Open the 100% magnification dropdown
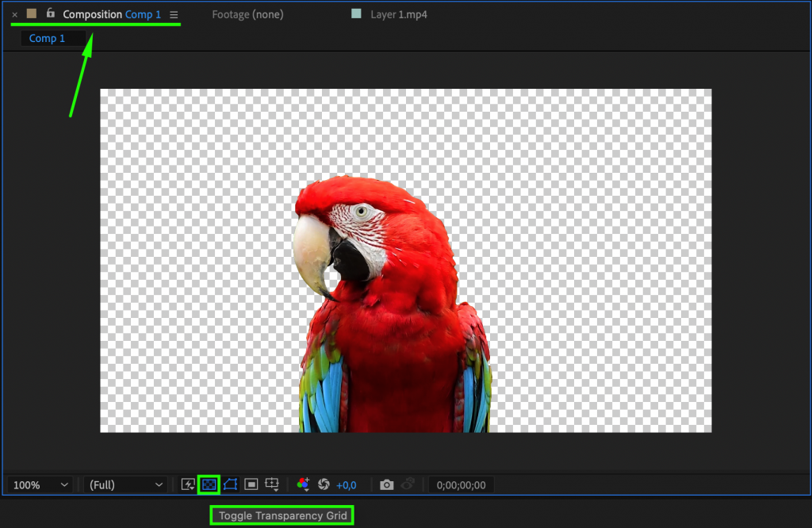This screenshot has width=812, height=528. pos(38,484)
